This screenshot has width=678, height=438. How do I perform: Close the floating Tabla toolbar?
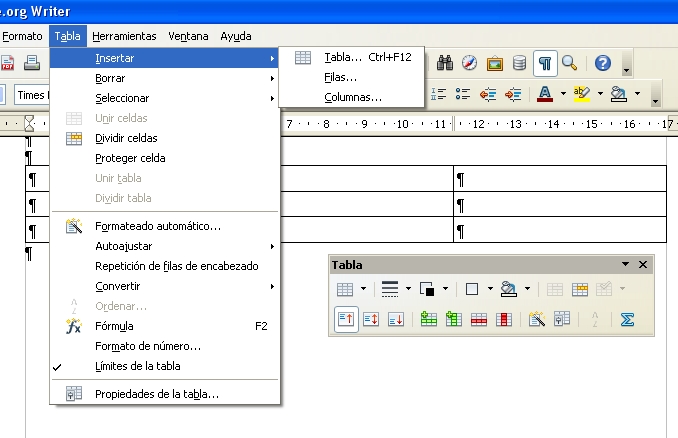click(643, 265)
